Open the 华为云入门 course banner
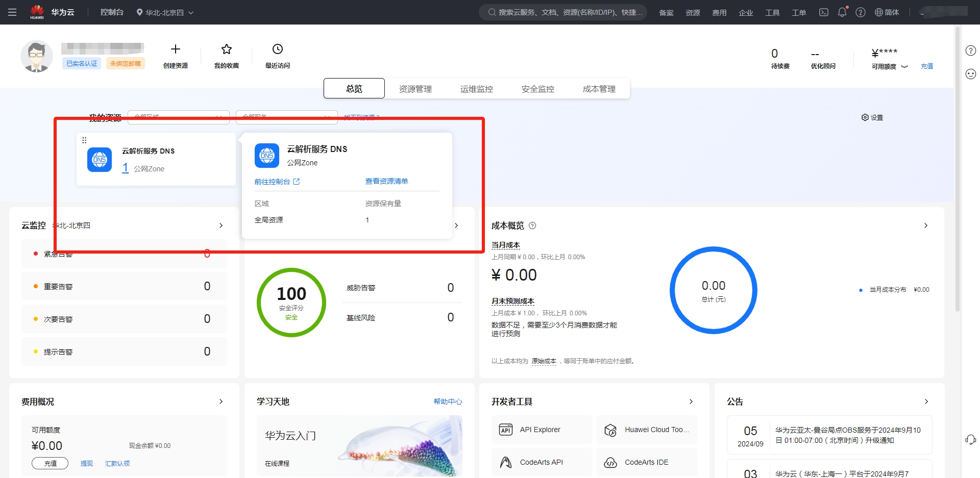This screenshot has width=980, height=478. (x=359, y=446)
